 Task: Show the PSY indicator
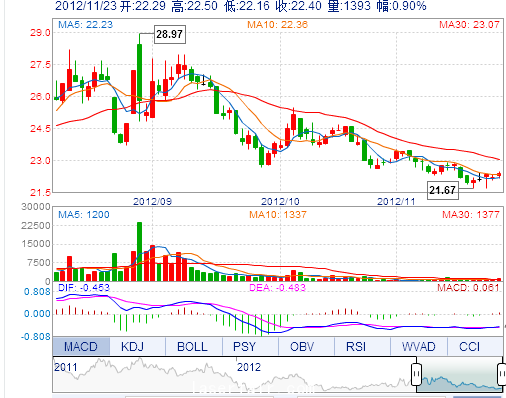(244, 347)
